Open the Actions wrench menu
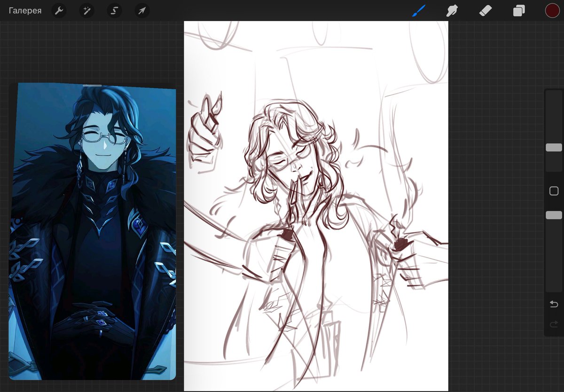Viewport: 564px width, 392px height. (x=59, y=10)
